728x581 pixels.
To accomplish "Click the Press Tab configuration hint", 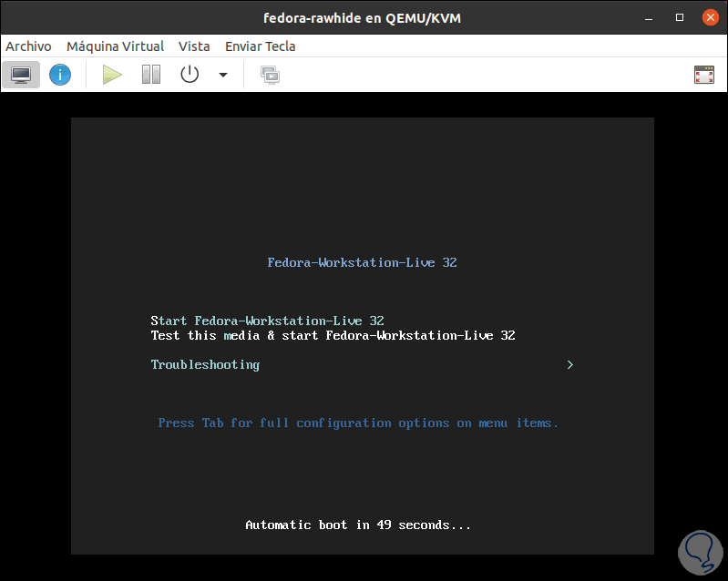I will click(358, 423).
